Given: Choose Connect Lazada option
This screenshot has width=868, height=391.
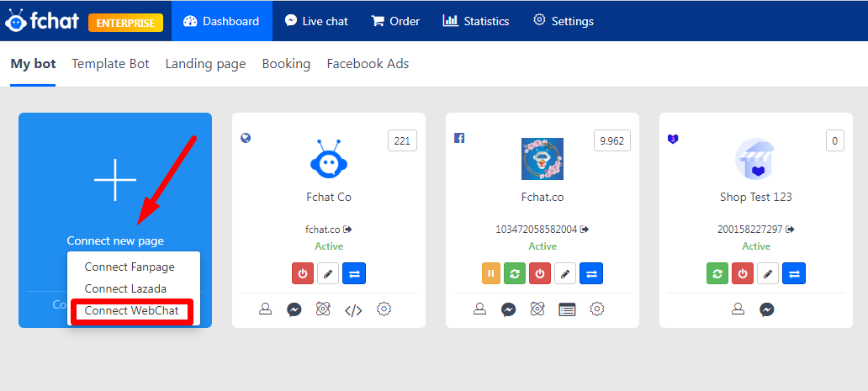Looking at the screenshot, I should pos(125,288).
